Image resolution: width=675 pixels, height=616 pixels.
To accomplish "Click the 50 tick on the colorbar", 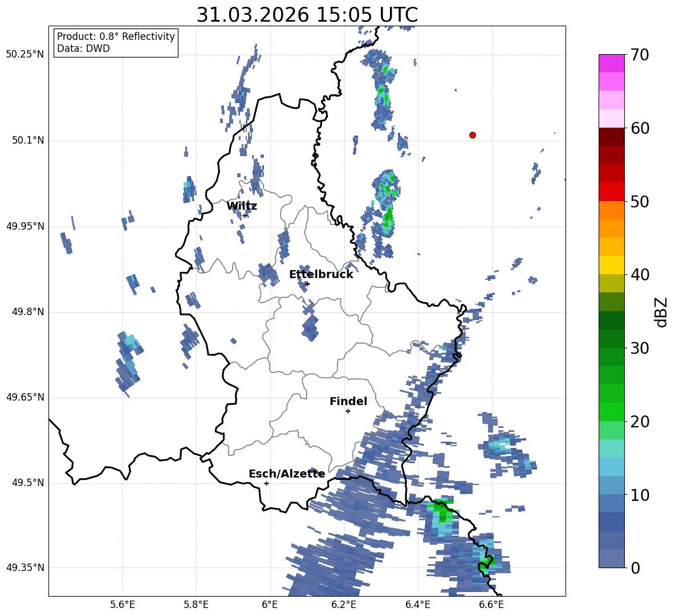I will point(640,201).
